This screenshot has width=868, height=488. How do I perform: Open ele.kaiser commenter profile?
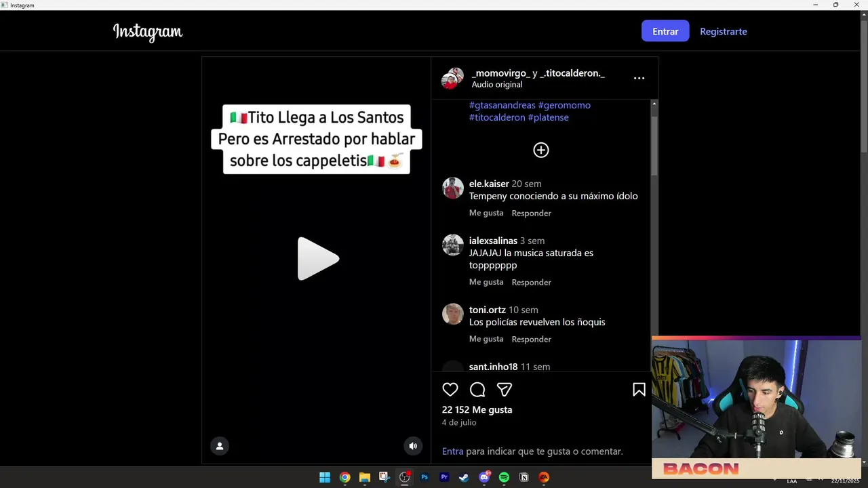(x=489, y=184)
